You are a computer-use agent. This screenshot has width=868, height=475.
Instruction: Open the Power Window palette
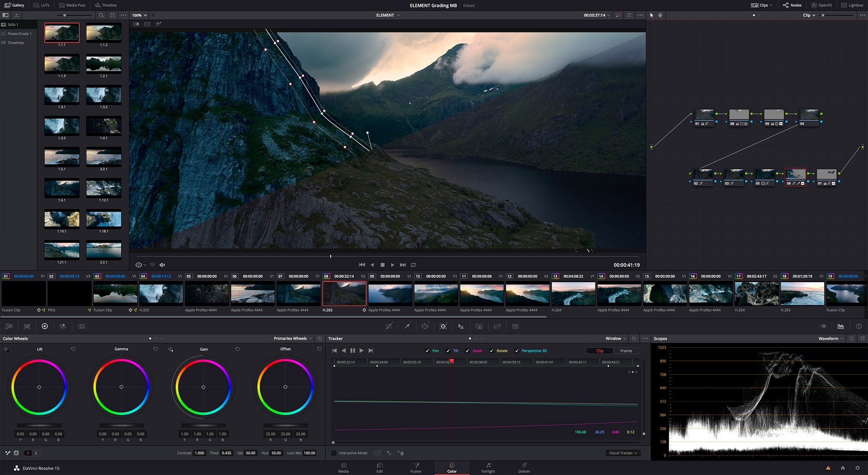(425, 326)
